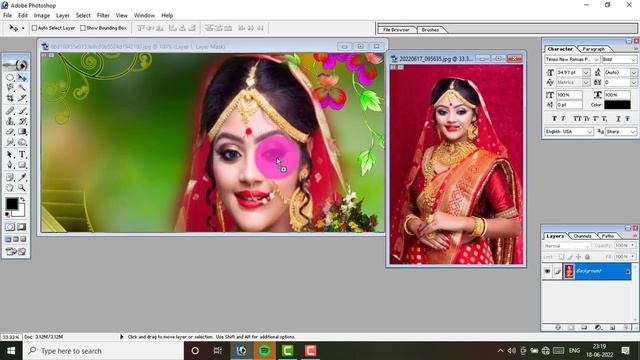The image size is (640, 360).
Task: Toggle Underline in Character panel
Action: coord(618,119)
